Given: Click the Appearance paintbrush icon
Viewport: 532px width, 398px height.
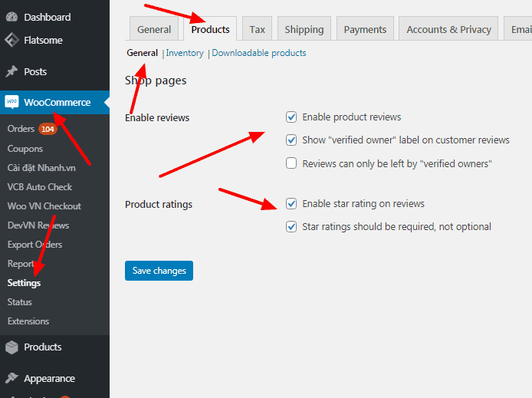Looking at the screenshot, I should (11, 378).
